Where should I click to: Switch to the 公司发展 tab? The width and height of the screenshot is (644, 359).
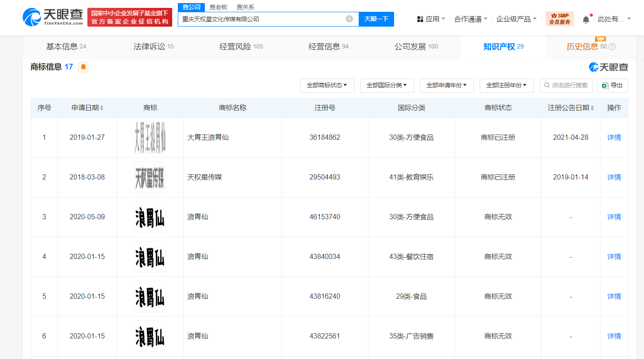(x=416, y=47)
